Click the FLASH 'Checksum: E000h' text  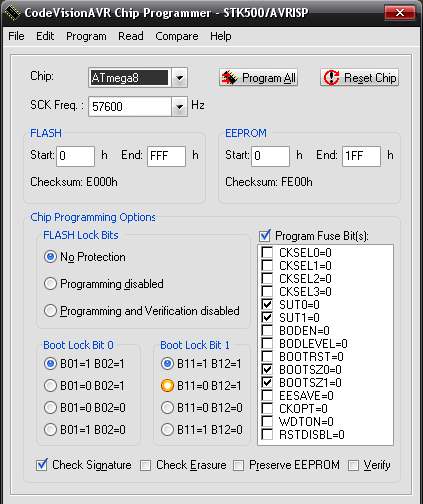coord(74,182)
